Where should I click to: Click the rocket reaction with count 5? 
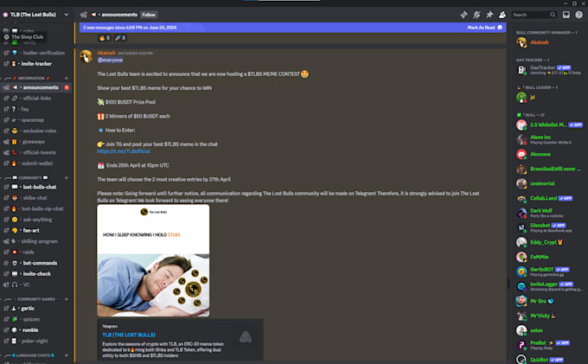(x=120, y=38)
